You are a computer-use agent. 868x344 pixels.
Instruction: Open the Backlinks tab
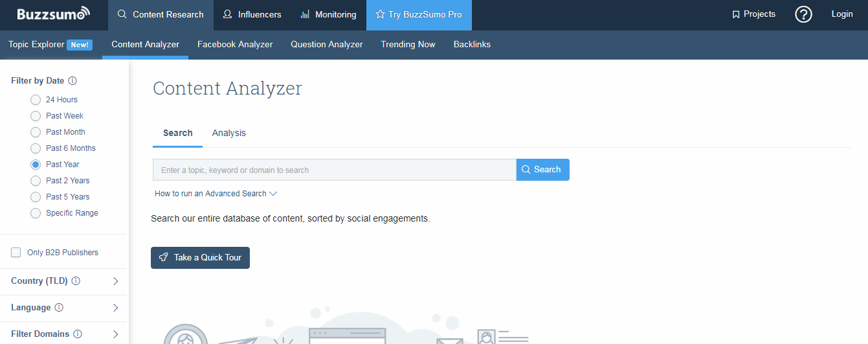(472, 45)
